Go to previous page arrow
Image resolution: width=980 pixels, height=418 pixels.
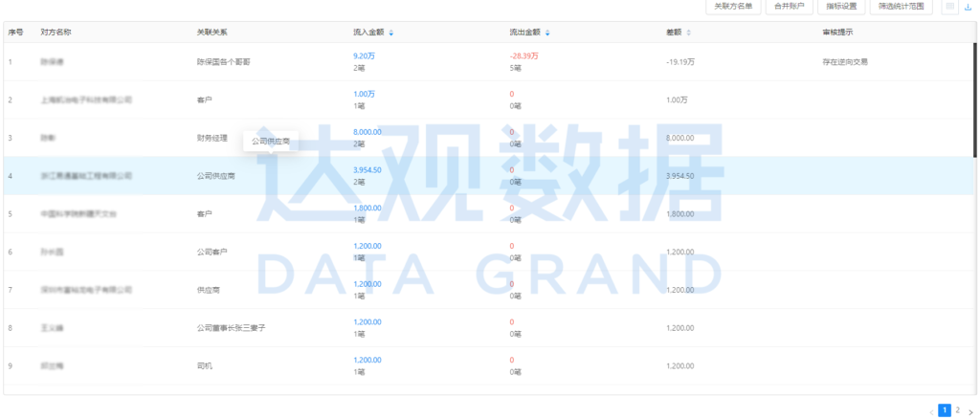(x=932, y=411)
